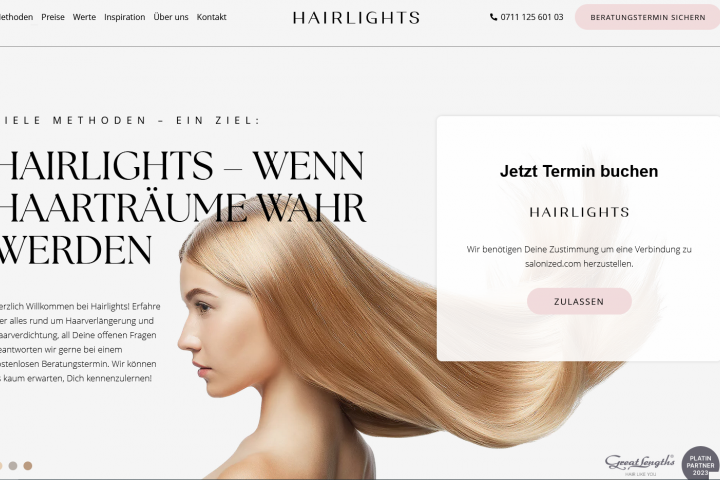The height and width of the screenshot is (480, 720).
Task: Click the phone icon in header
Action: tap(494, 17)
